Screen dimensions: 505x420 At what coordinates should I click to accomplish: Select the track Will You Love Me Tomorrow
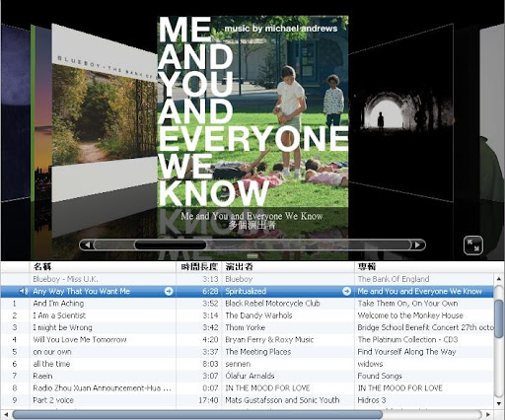tap(80, 339)
